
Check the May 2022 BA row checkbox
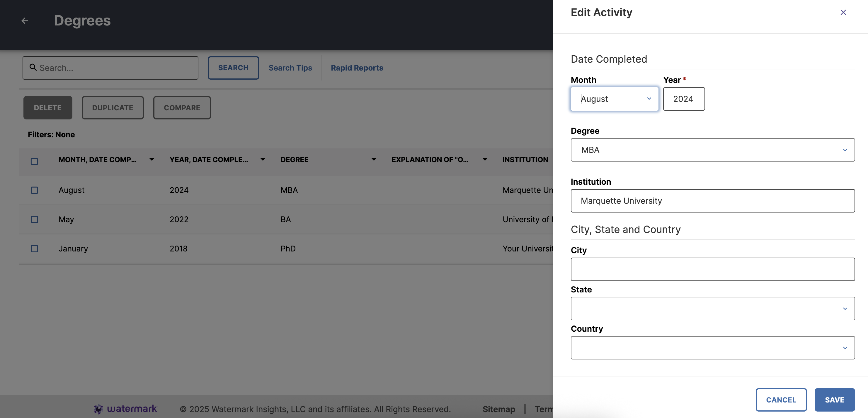34,220
